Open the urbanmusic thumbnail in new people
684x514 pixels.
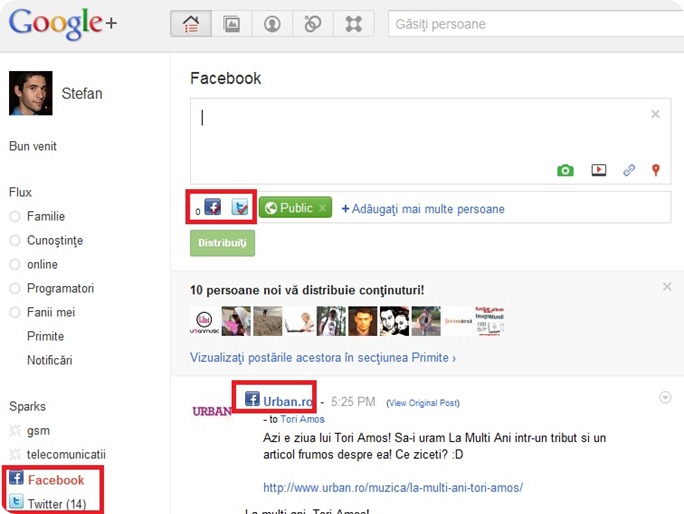204,321
